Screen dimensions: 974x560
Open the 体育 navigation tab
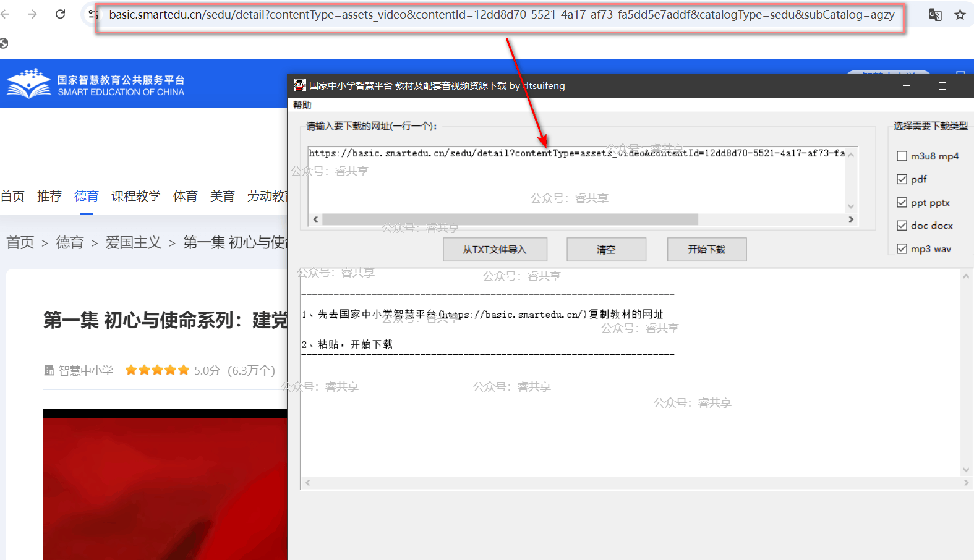(x=186, y=196)
